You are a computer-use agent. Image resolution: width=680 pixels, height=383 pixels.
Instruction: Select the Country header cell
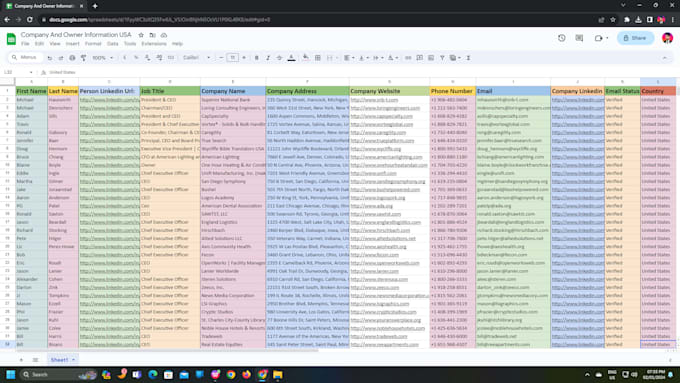pyautogui.click(x=658, y=91)
